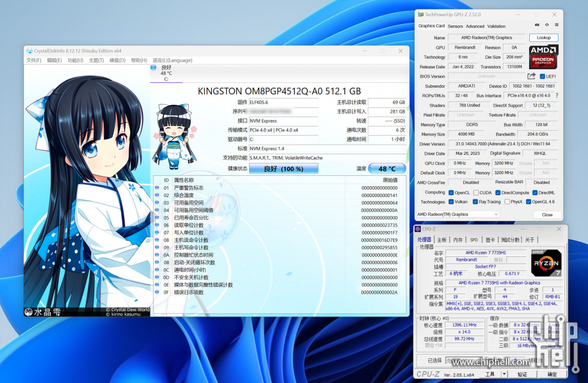Click the Bus Interface question mark help icon

(557, 95)
